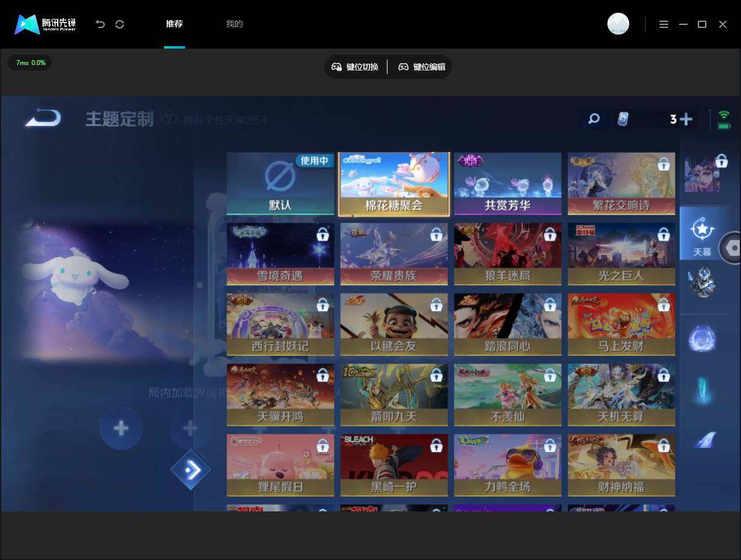Click the 7ms latency indicator
Viewport: 741px width, 560px height.
[x=30, y=63]
